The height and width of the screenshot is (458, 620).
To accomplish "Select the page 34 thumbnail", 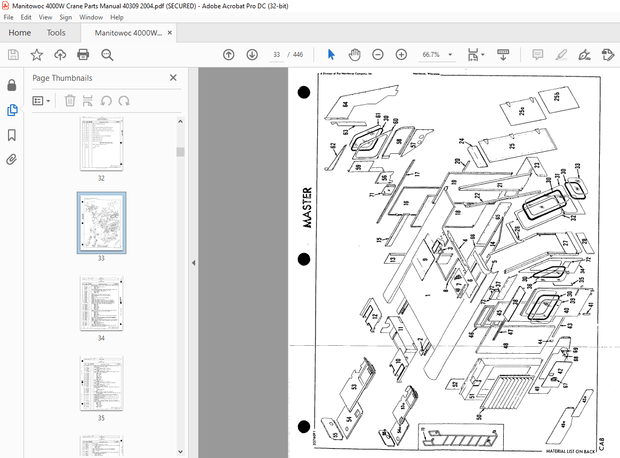I will 102,303.
